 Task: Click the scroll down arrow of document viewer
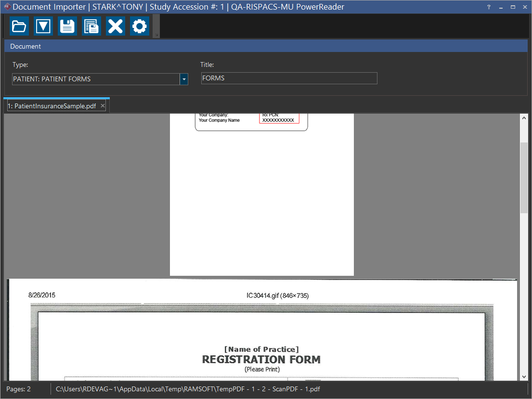pos(524,376)
